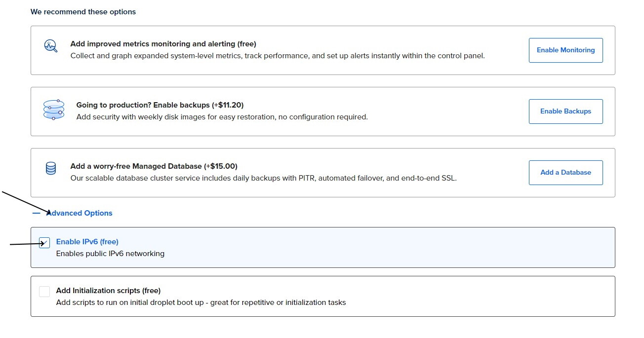Click the Going to production backups title
The height and width of the screenshot is (338, 644).
[x=160, y=105]
